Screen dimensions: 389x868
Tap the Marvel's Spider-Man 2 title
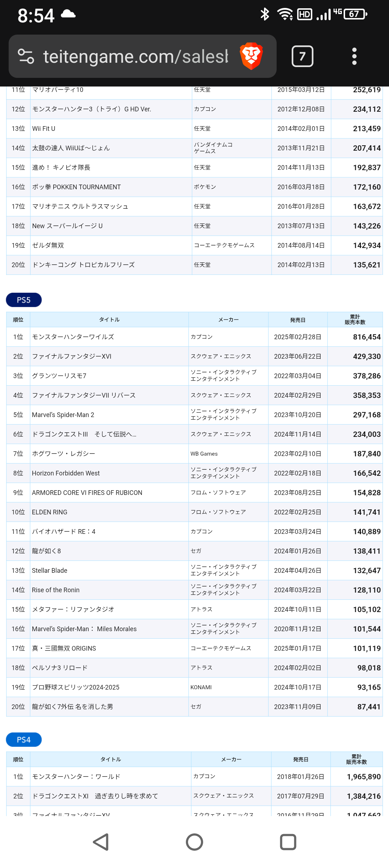(63, 415)
